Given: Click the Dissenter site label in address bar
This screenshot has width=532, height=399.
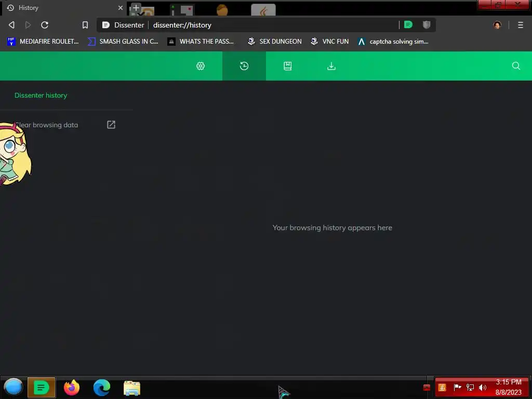Looking at the screenshot, I should [x=129, y=25].
